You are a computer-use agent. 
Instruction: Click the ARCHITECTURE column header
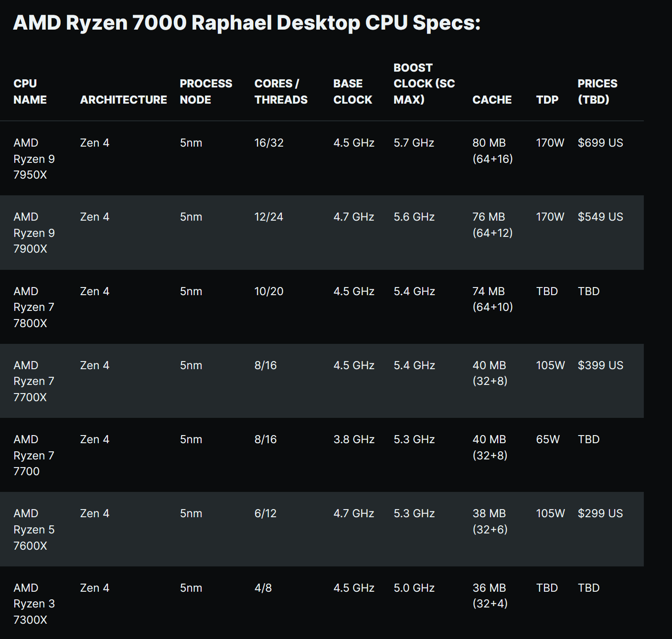click(123, 100)
